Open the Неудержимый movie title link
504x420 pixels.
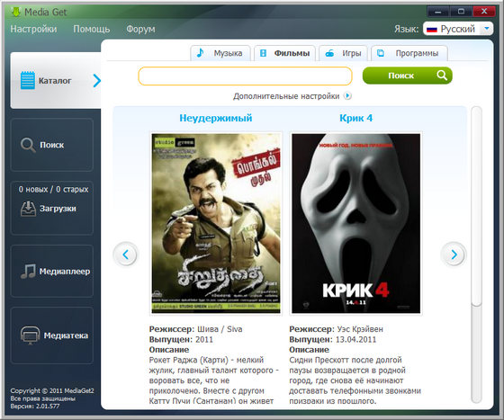pyautogui.click(x=216, y=118)
